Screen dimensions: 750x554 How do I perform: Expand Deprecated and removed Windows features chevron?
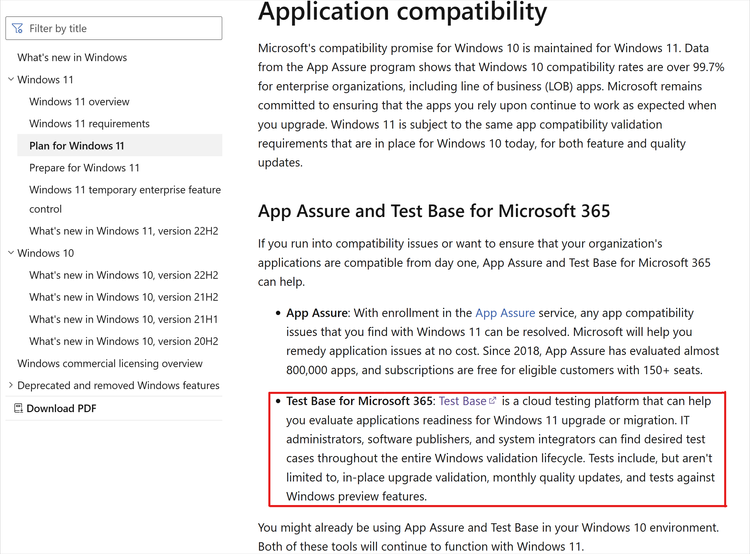11,385
